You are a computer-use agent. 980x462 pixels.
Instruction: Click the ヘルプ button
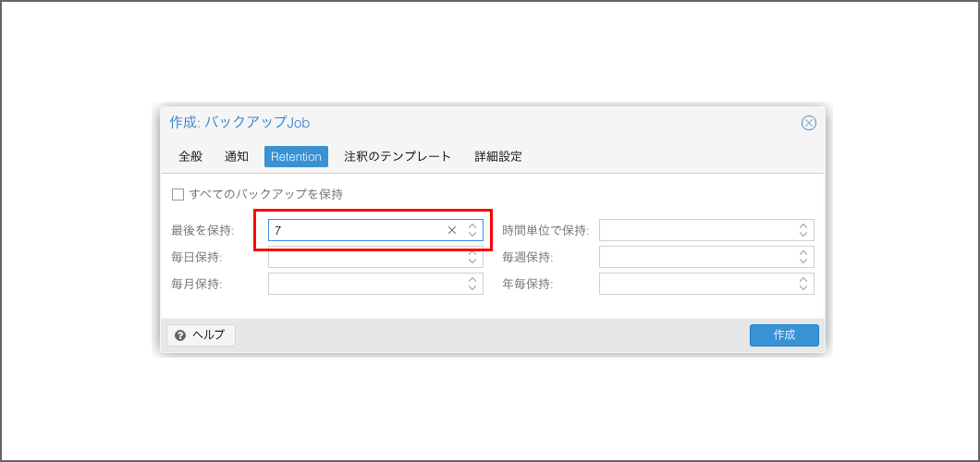coord(201,334)
